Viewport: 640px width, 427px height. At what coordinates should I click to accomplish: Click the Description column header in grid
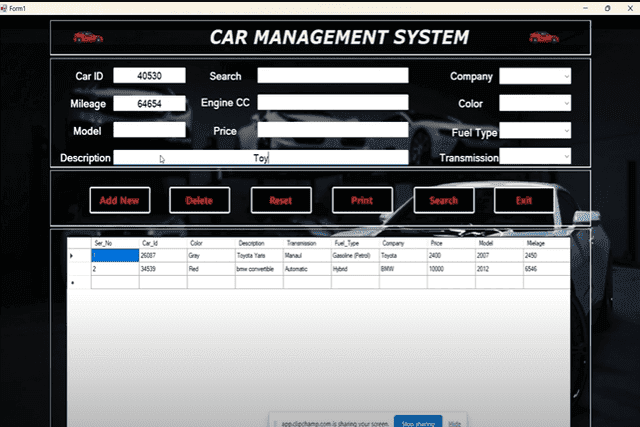point(259,243)
